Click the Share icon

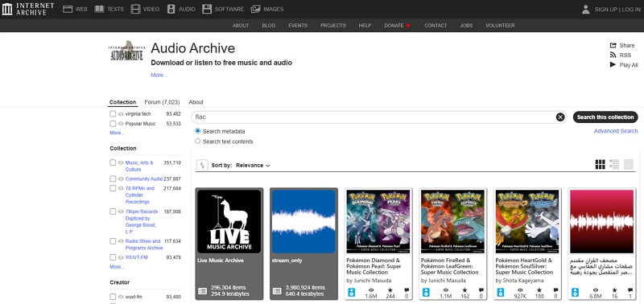coord(613,45)
